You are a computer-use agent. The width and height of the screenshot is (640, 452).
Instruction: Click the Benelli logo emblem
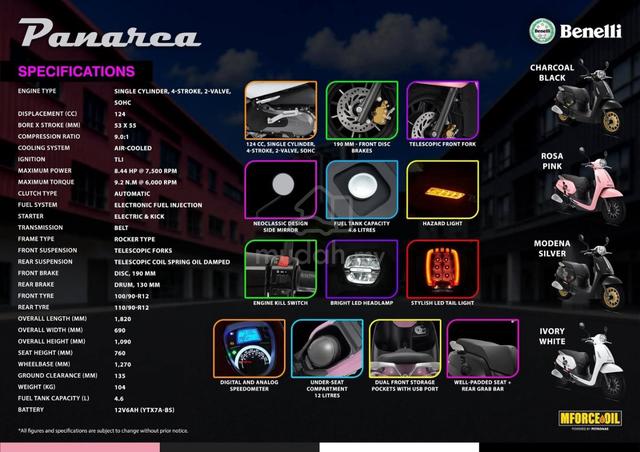point(542,31)
